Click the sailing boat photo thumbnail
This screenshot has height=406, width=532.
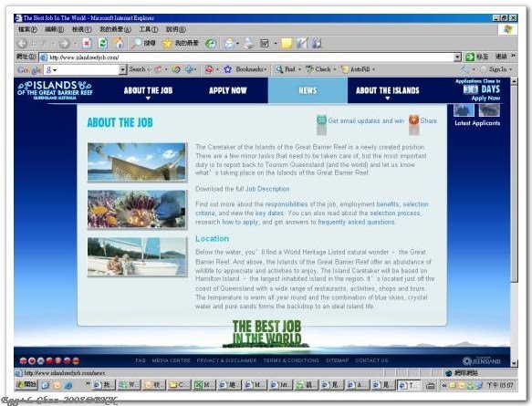coord(137,256)
